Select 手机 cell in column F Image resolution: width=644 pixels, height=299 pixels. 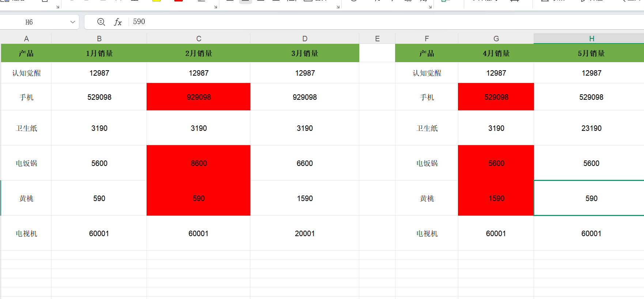(x=427, y=97)
